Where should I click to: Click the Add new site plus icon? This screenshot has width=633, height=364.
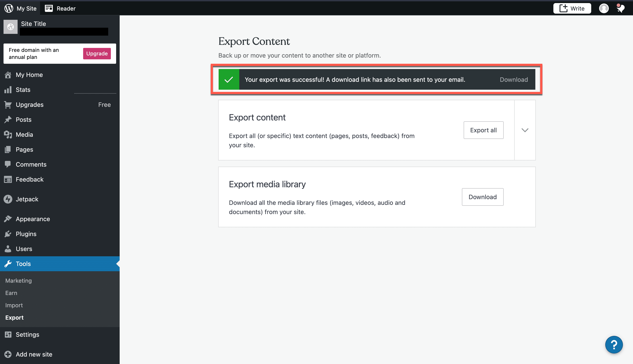point(8,354)
